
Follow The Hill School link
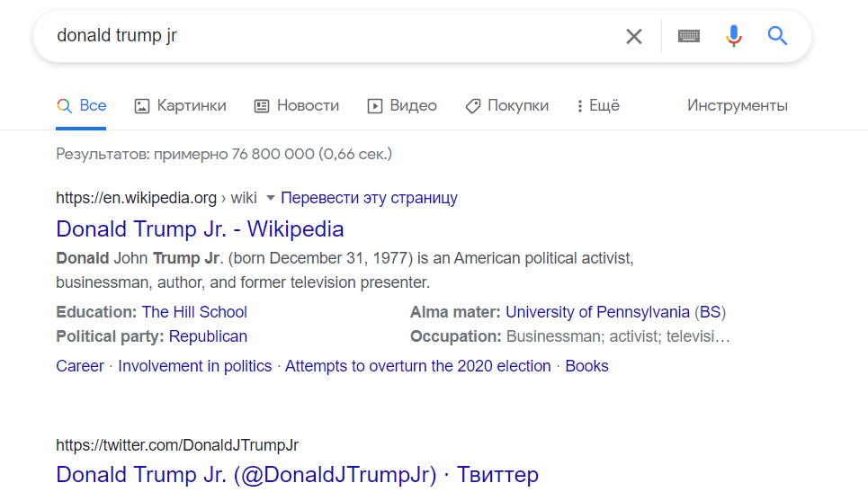(x=194, y=312)
